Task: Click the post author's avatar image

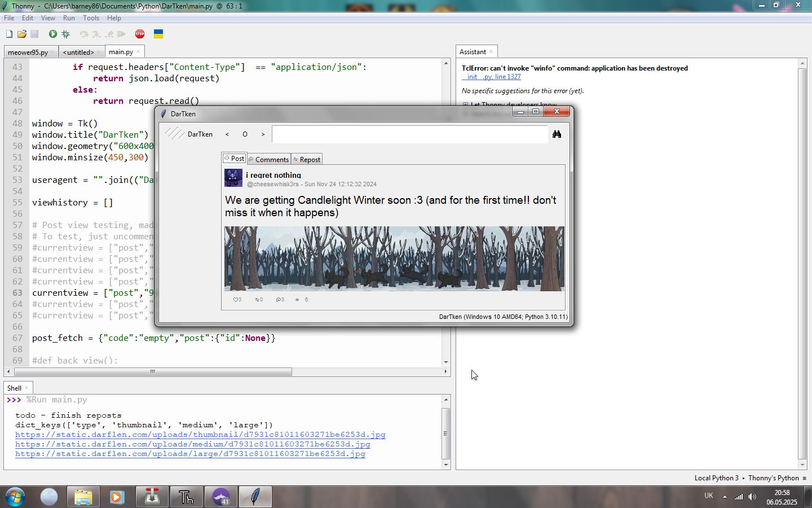Action: (x=233, y=178)
